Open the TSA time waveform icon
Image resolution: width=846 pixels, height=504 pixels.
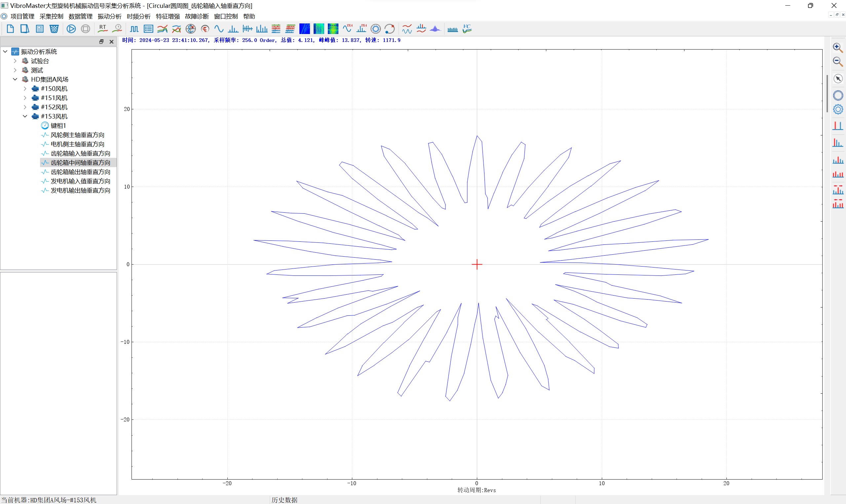point(348,29)
